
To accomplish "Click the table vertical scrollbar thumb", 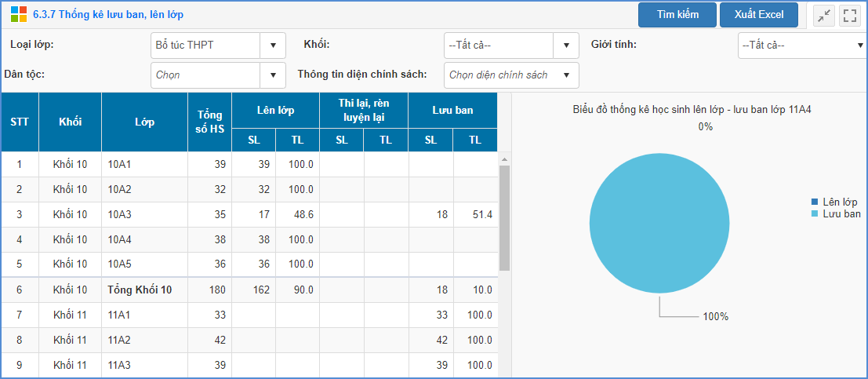I will point(504,217).
